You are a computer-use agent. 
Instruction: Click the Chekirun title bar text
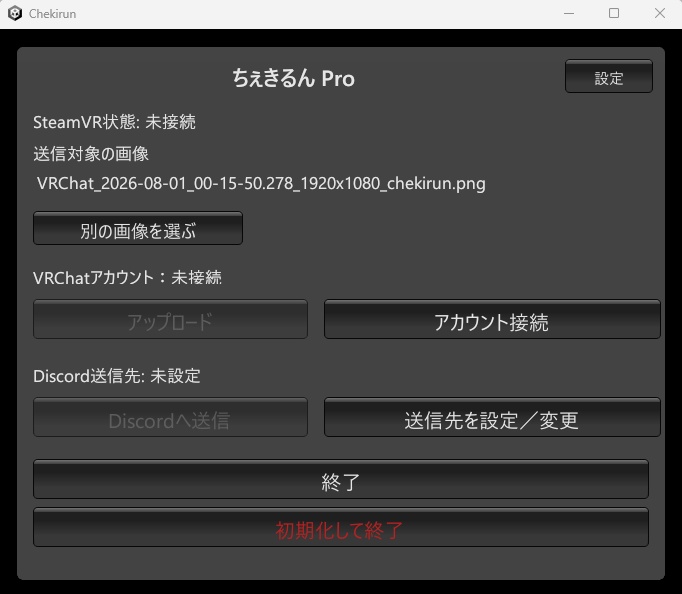point(52,14)
